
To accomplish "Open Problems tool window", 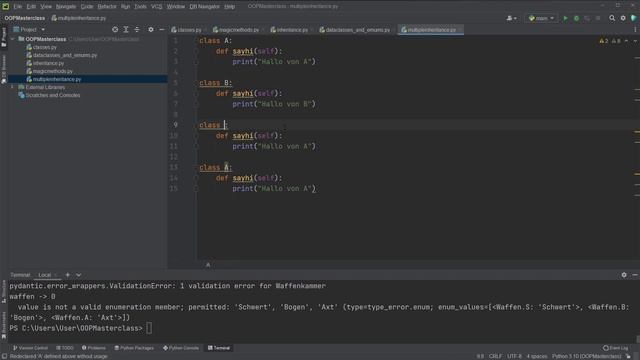I will [x=94, y=348].
